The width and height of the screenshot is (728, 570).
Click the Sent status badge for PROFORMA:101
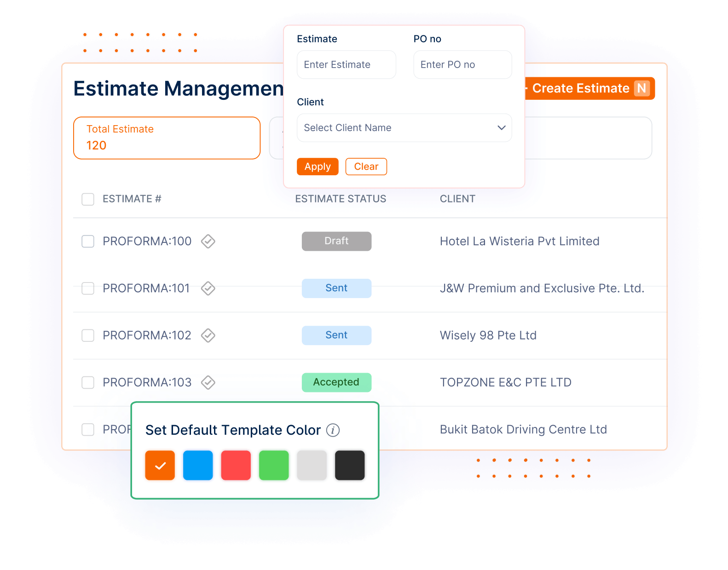tap(336, 288)
